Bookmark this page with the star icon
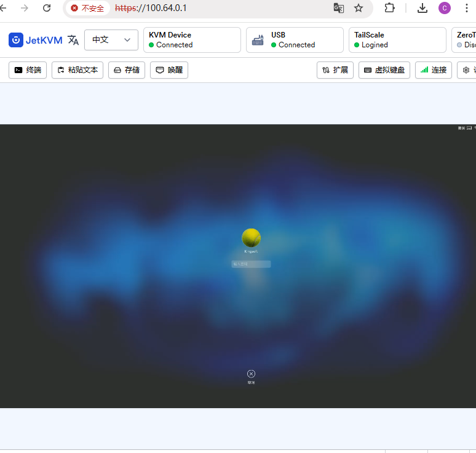 tap(359, 8)
